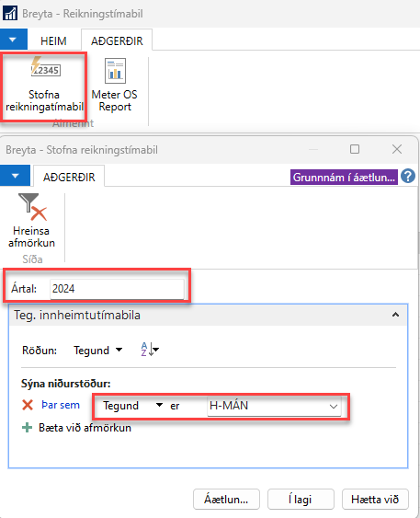This screenshot has width=420, height=518.
Task: Expand the Röðun Tegund dropdown
Action: (x=98, y=351)
